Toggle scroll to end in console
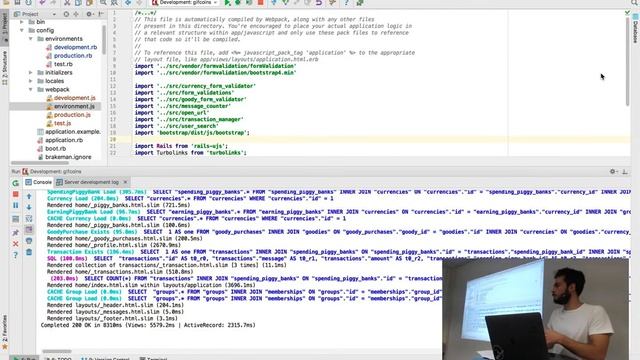 tap(29, 230)
